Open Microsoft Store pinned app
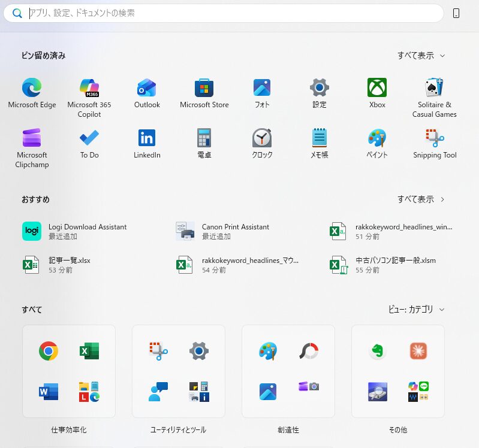 coord(204,93)
